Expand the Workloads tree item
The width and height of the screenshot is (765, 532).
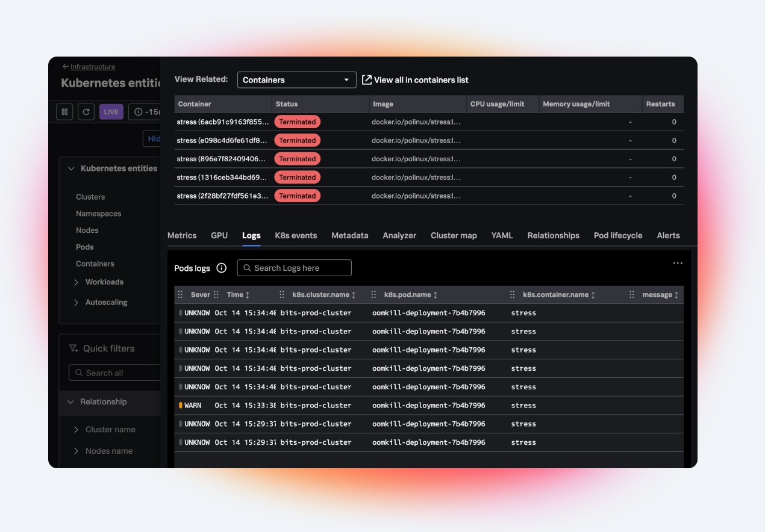coord(76,282)
